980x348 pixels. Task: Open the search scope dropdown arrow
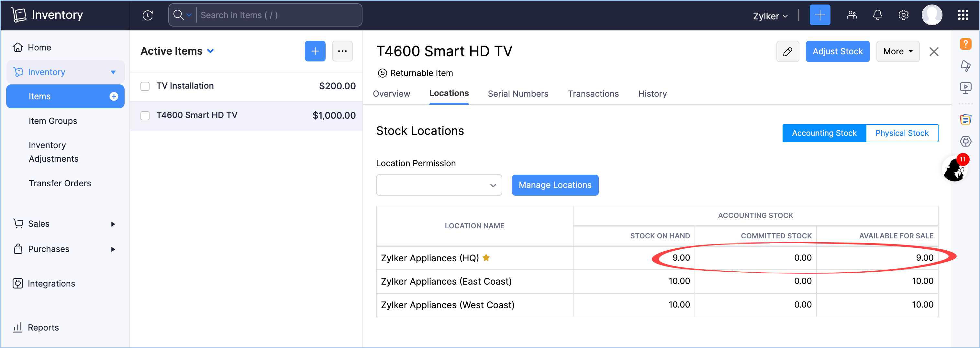(189, 15)
